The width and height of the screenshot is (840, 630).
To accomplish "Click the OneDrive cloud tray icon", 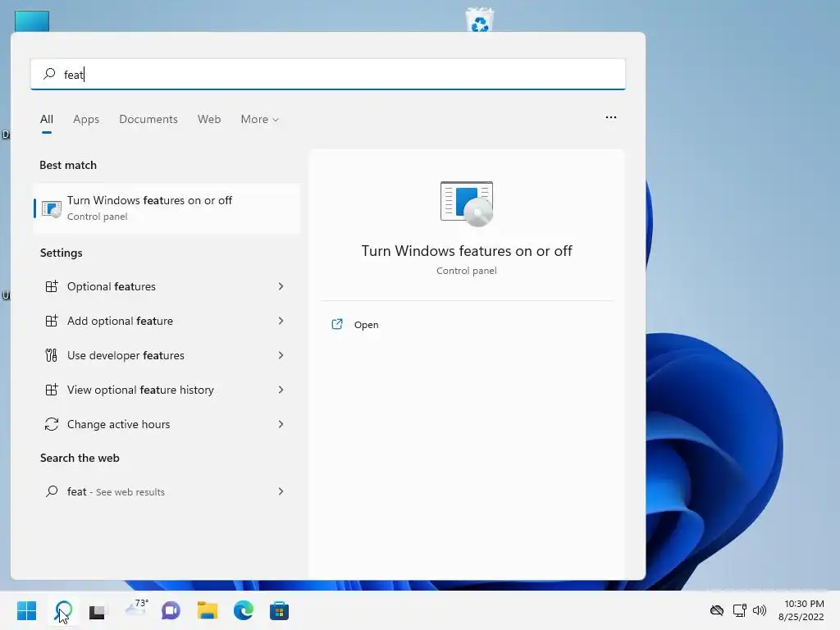I will 717,610.
